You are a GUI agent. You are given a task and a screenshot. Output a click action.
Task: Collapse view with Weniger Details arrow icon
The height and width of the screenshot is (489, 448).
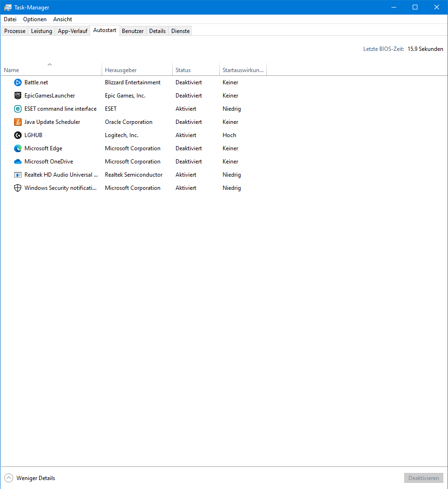pyautogui.click(x=9, y=478)
